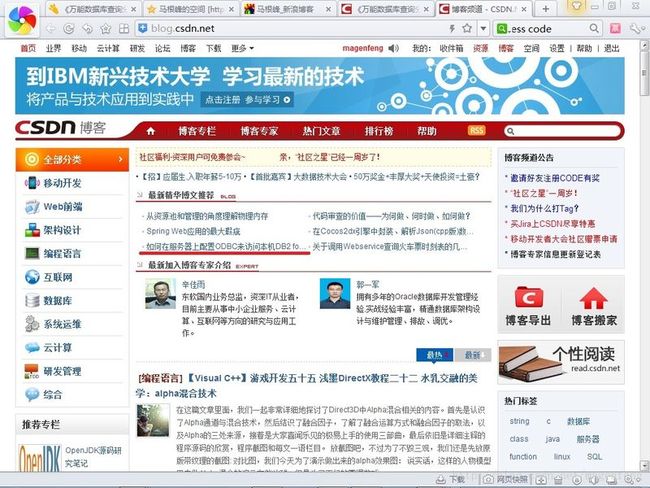This screenshot has width=650, height=488.
Task: Switch to the 马根峰_新浪博客 browser tab
Action: [288, 9]
